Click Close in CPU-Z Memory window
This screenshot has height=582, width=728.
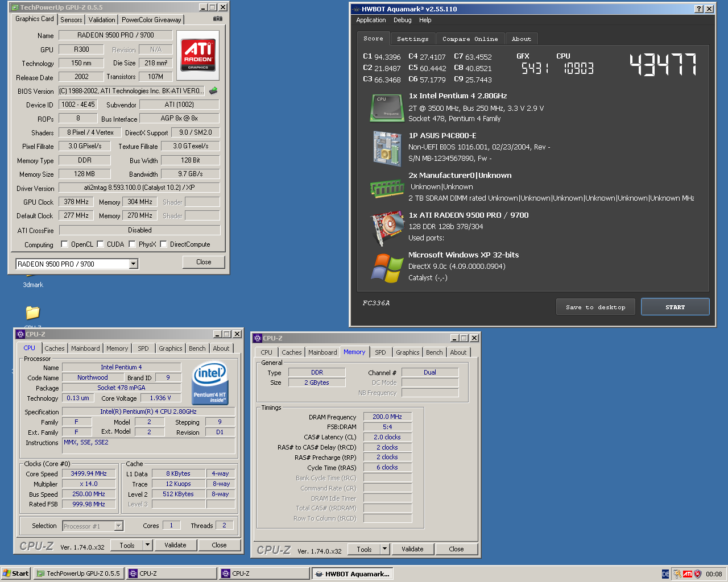point(456,549)
